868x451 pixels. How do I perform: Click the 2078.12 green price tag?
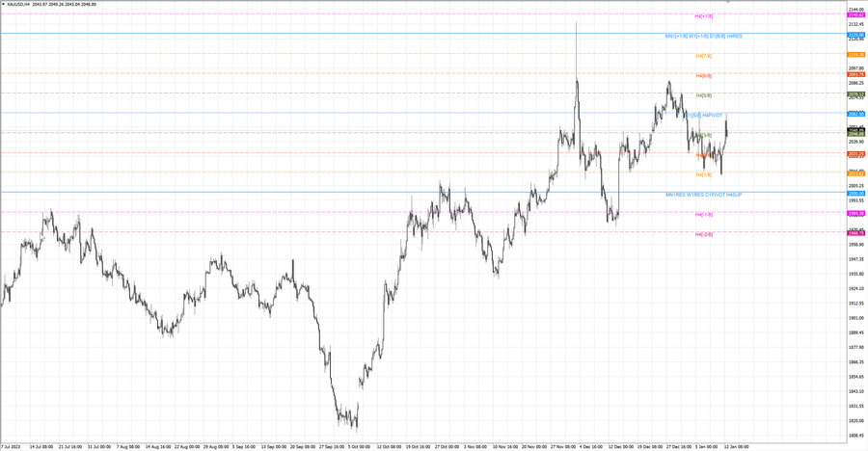[x=855, y=94]
